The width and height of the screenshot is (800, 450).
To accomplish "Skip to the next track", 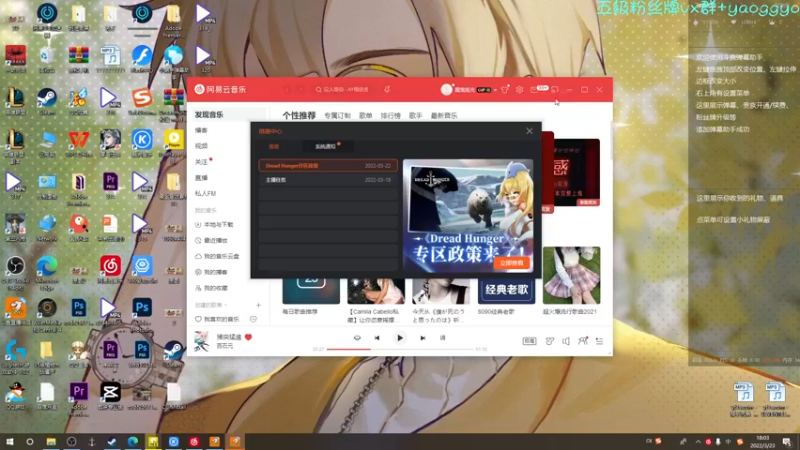I will pyautogui.click(x=422, y=338).
